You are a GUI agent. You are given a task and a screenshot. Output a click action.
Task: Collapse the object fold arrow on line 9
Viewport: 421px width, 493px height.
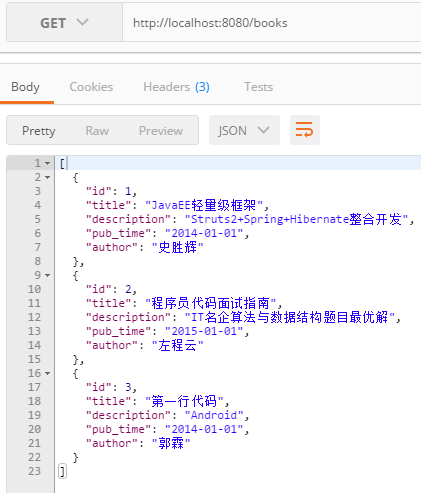tap(48, 275)
